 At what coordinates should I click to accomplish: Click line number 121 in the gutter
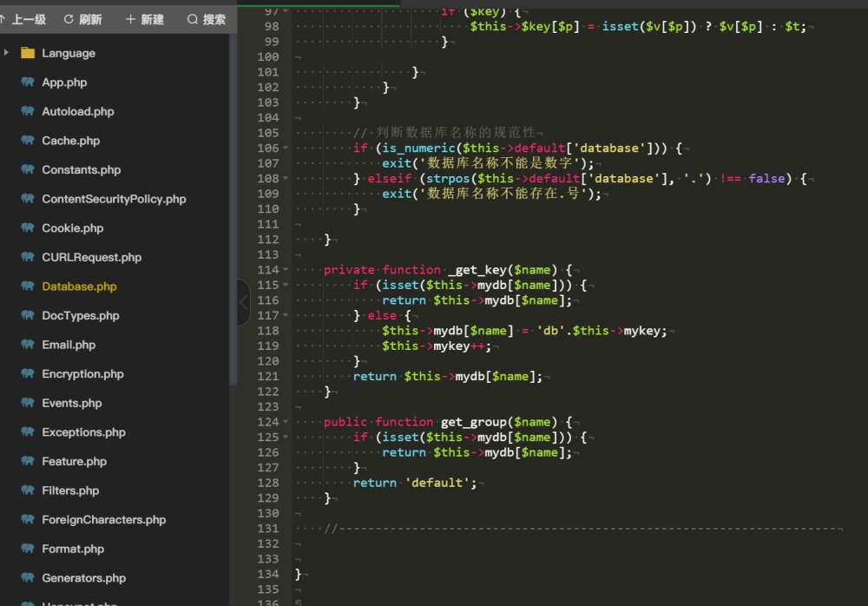(x=268, y=376)
